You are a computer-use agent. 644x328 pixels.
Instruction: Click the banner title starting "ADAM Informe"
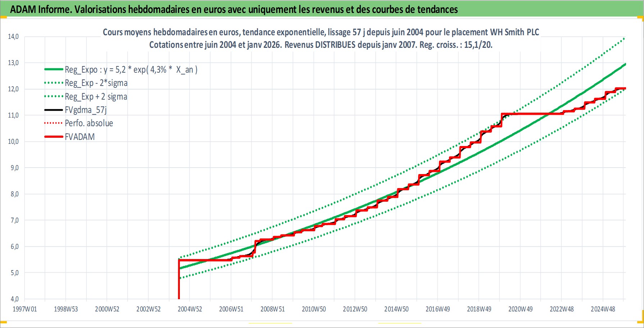point(234,9)
